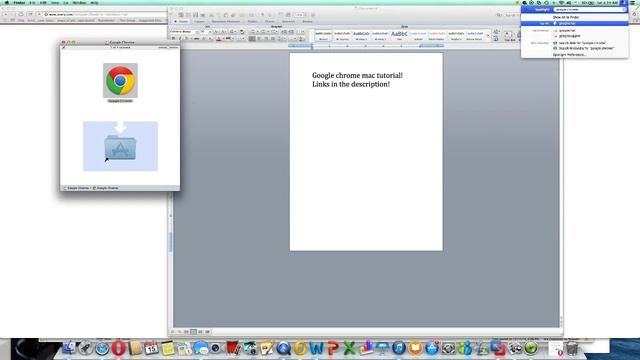
Task: Open the Trash in the Dock
Action: 572,348
